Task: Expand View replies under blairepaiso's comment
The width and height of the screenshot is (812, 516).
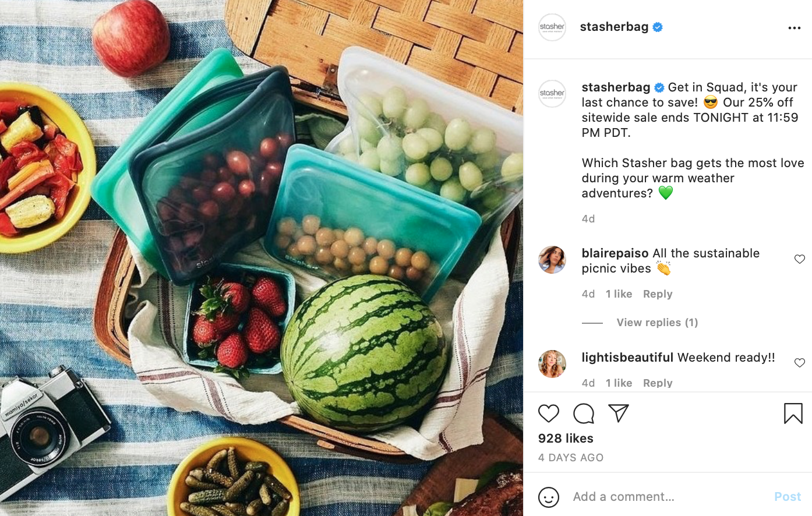Action: [657, 322]
